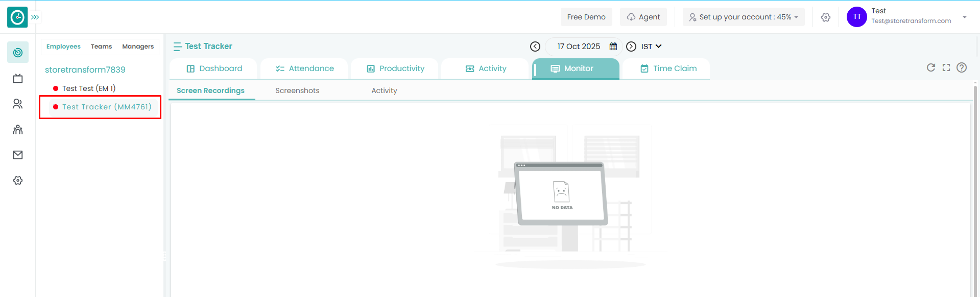
Task: Open the sidebar settings gear icon
Action: [18, 180]
